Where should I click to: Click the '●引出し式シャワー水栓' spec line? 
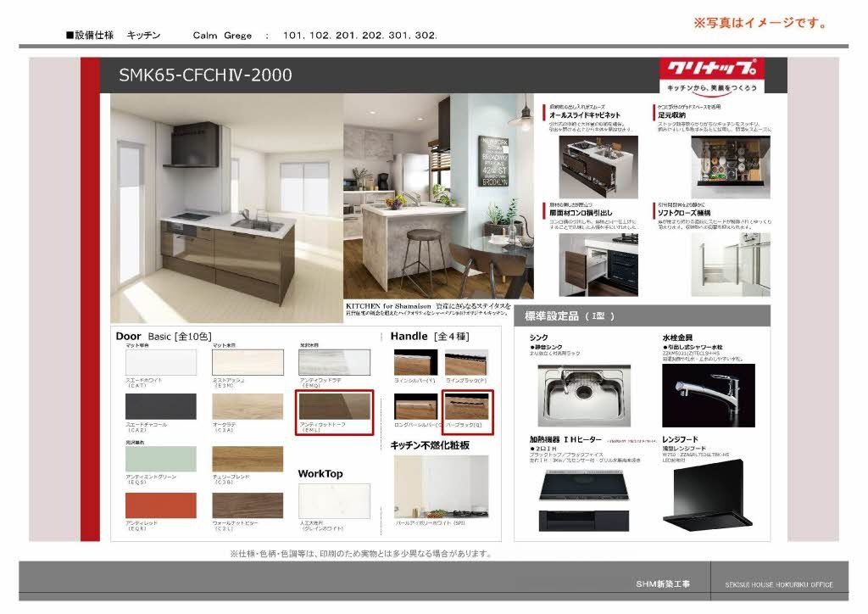pos(693,347)
